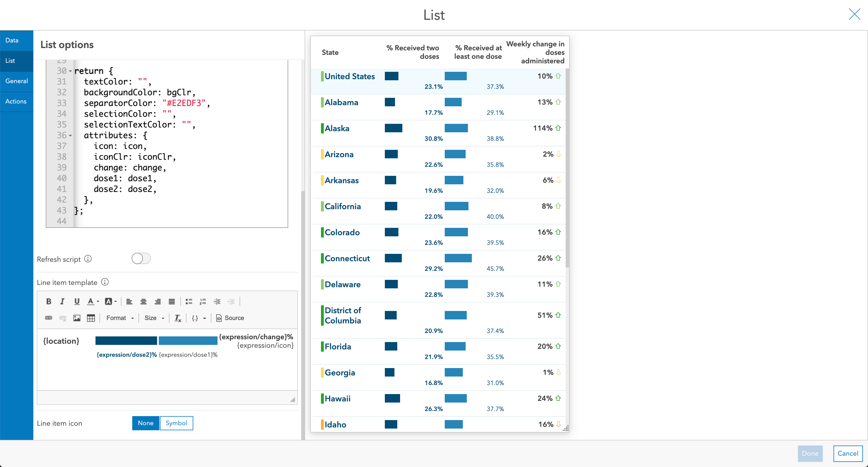868x467 pixels.
Task: Open the Size dropdown in toolbar
Action: pyautogui.click(x=152, y=318)
